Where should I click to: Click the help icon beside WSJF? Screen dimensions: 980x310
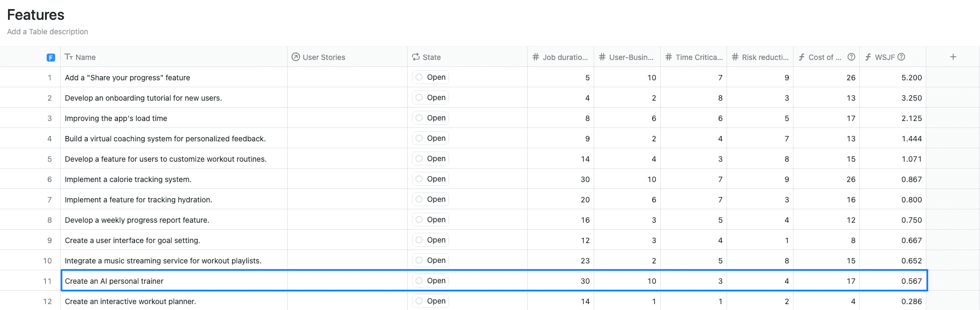coord(901,57)
